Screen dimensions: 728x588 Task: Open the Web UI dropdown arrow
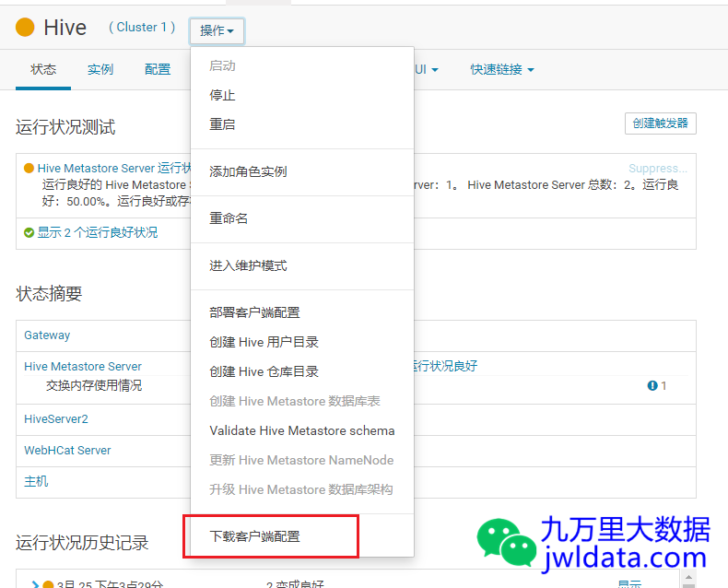435,70
